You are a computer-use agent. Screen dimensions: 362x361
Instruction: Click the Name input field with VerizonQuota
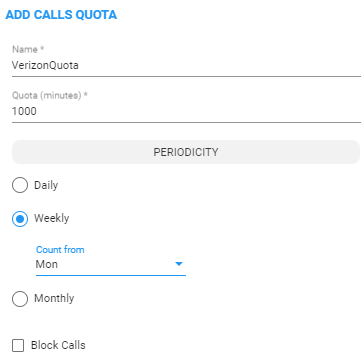[186, 65]
